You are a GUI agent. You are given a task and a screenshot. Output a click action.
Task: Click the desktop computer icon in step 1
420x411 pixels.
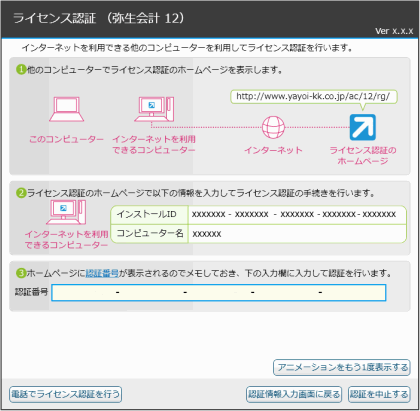[x=154, y=109]
